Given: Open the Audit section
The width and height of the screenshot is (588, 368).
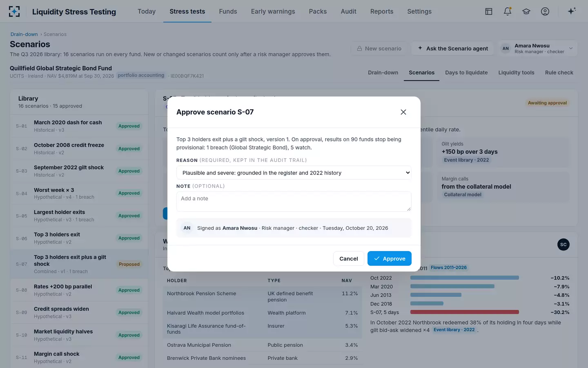Looking at the screenshot, I should click(349, 11).
